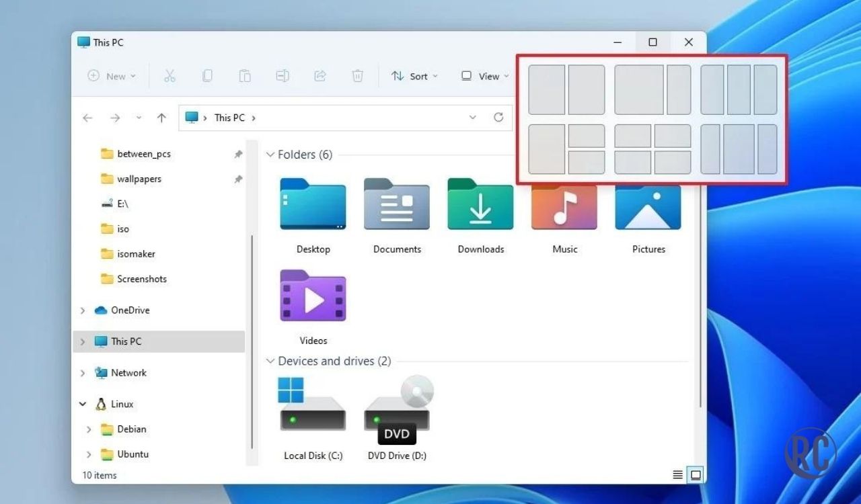Switch to details view in status bar

tap(678, 475)
